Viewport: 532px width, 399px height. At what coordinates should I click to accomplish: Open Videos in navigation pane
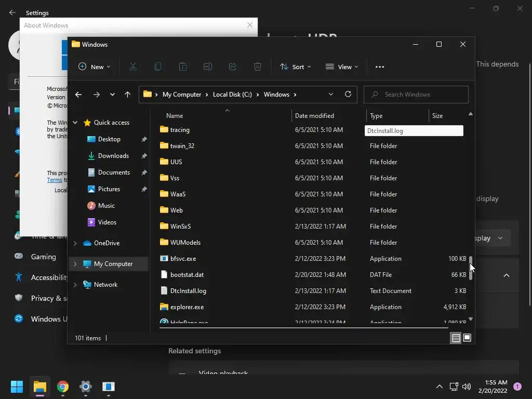(x=107, y=222)
